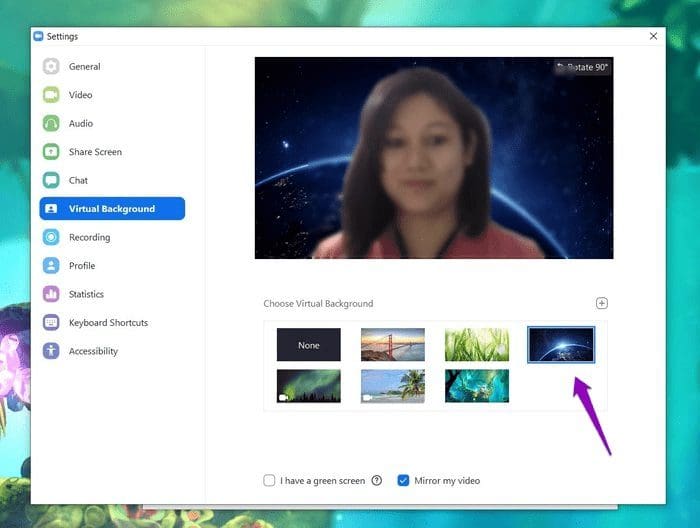Click the video preview image
This screenshot has width=700, height=528.
pyautogui.click(x=434, y=158)
